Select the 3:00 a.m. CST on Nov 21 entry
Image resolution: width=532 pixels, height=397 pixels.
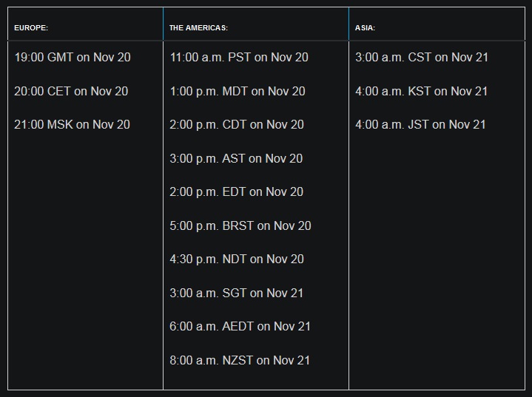click(422, 58)
